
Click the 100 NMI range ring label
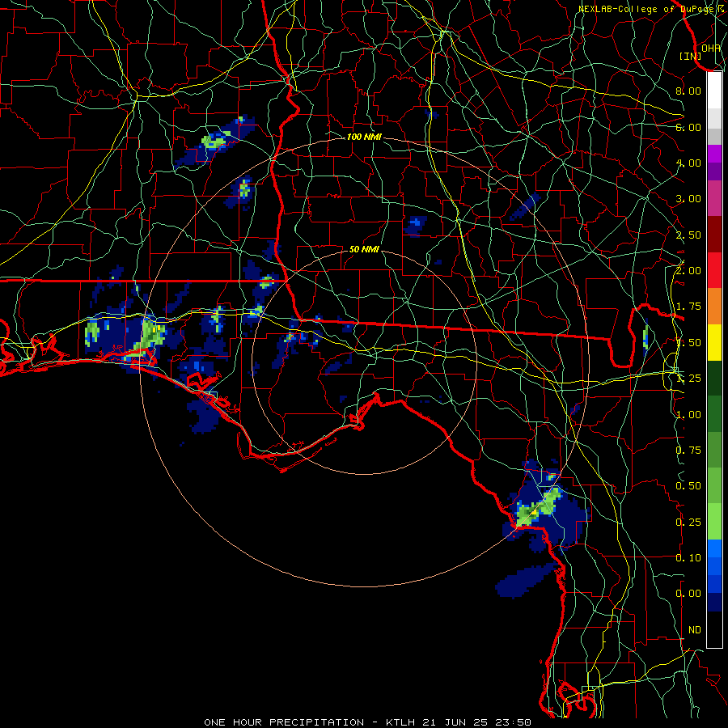pyautogui.click(x=364, y=137)
